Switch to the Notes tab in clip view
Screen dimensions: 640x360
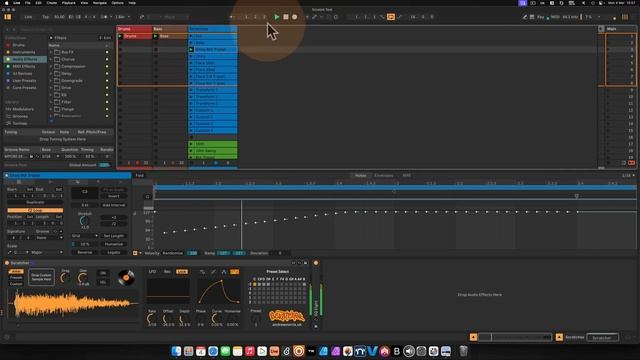[x=360, y=176]
